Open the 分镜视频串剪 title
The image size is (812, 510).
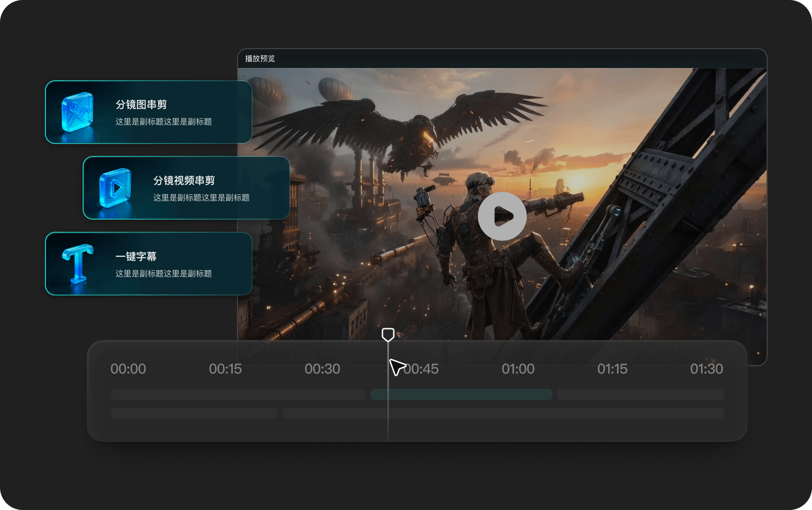pos(184,180)
